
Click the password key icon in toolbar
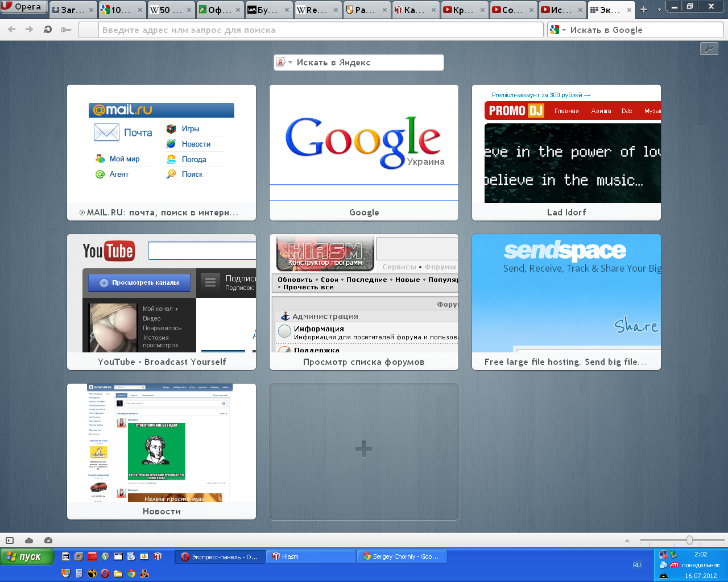point(66,30)
